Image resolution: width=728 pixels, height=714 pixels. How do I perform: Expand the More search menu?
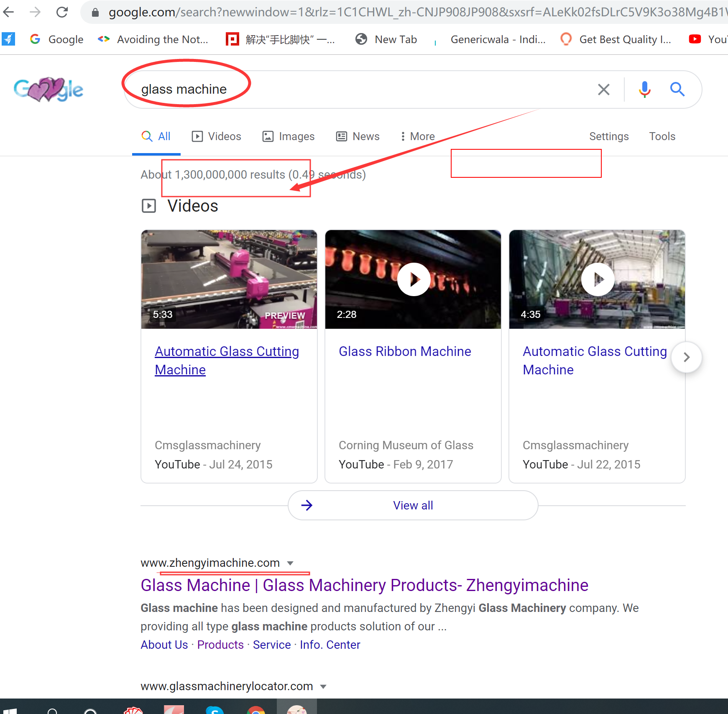click(417, 136)
